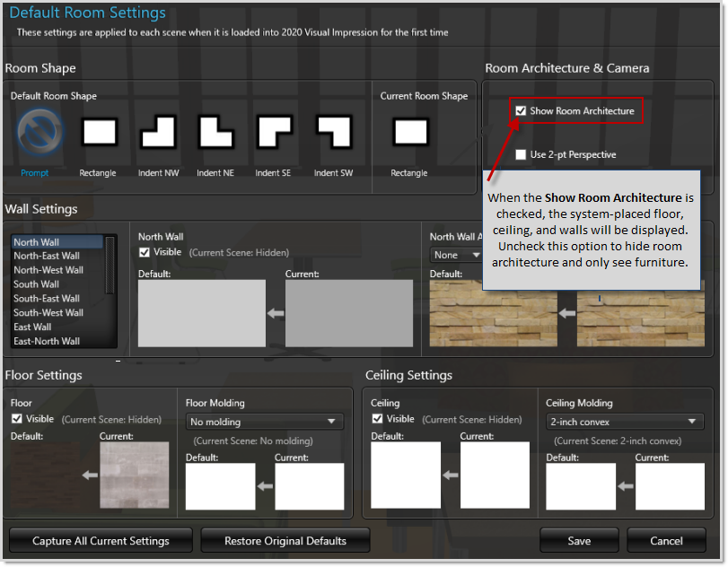This screenshot has width=728, height=567.
Task: Toggle Floor Visible checkbox
Action: pyautogui.click(x=17, y=419)
